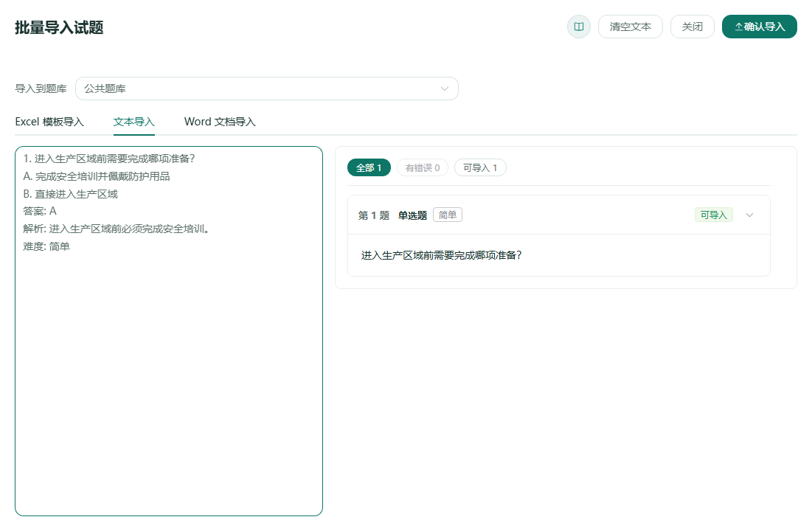Click the 简单 difficulty tag
The image size is (812, 531).
click(448, 215)
